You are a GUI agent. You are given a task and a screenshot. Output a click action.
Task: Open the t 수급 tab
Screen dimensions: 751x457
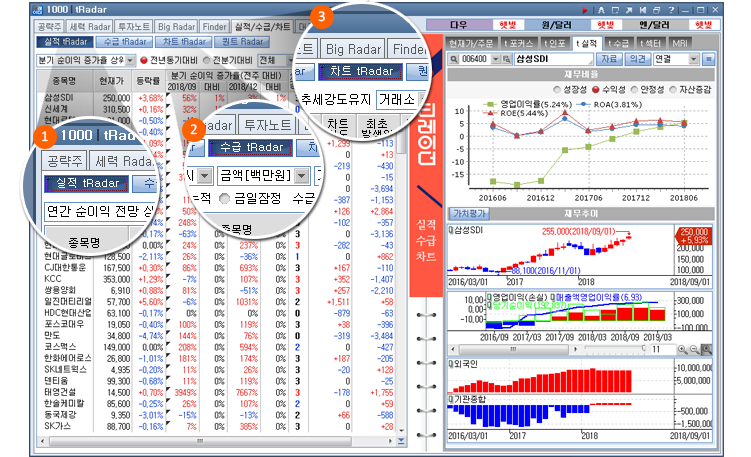[x=618, y=44]
